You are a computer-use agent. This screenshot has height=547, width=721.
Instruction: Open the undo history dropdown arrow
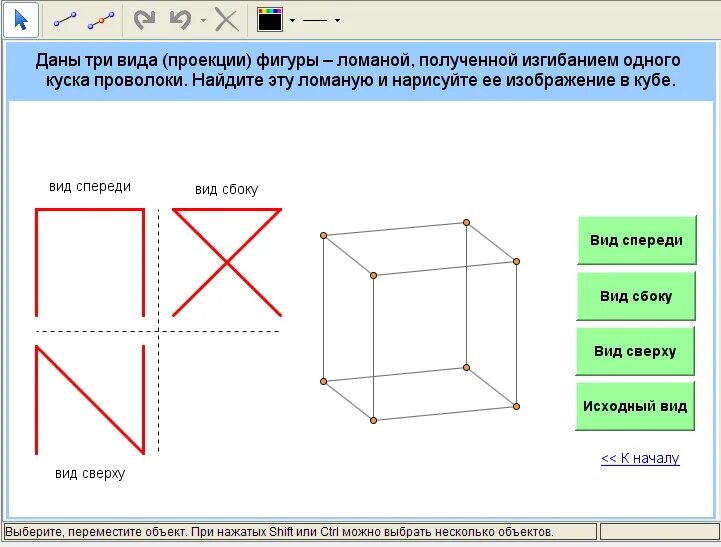(x=203, y=20)
